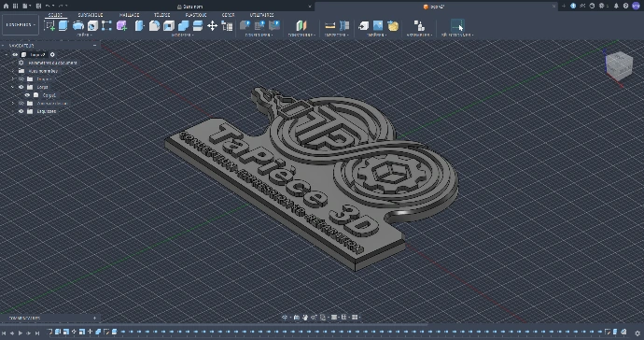The width and height of the screenshot is (644, 340).
Task: Select the Shell tool icon
Action: coord(169,26)
